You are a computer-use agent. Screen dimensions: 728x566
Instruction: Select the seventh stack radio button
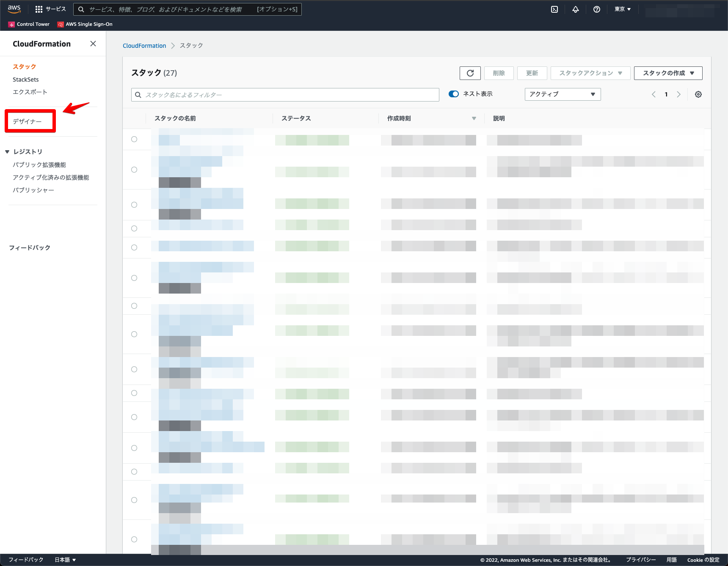pyautogui.click(x=134, y=306)
